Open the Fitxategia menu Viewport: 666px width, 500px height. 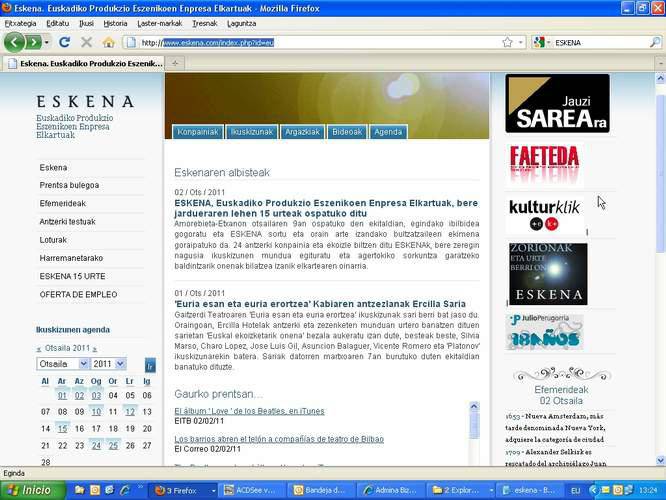[20, 23]
